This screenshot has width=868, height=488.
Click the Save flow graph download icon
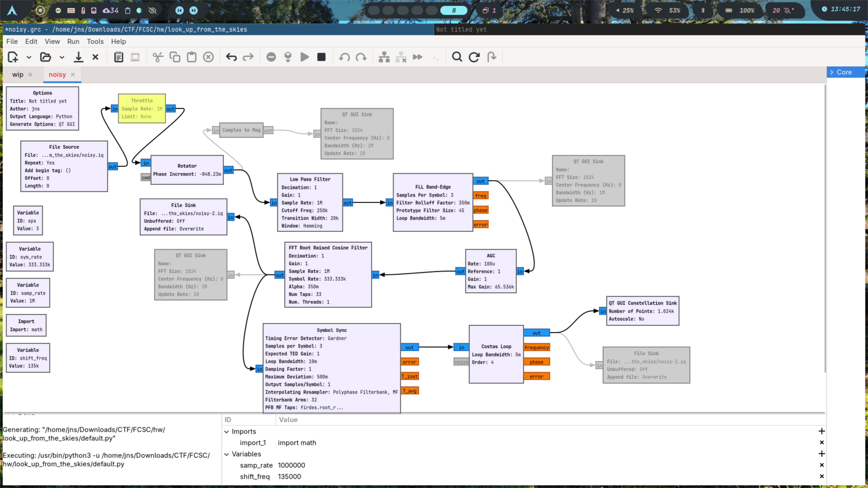pyautogui.click(x=78, y=57)
